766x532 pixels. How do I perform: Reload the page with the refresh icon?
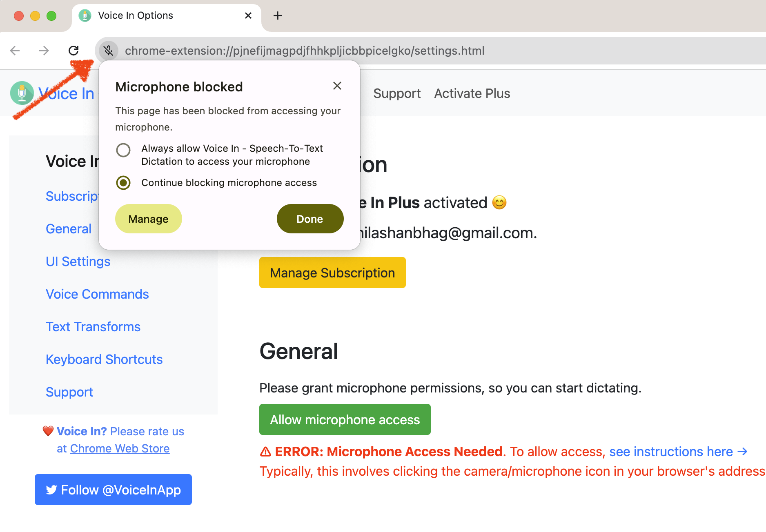point(73,51)
